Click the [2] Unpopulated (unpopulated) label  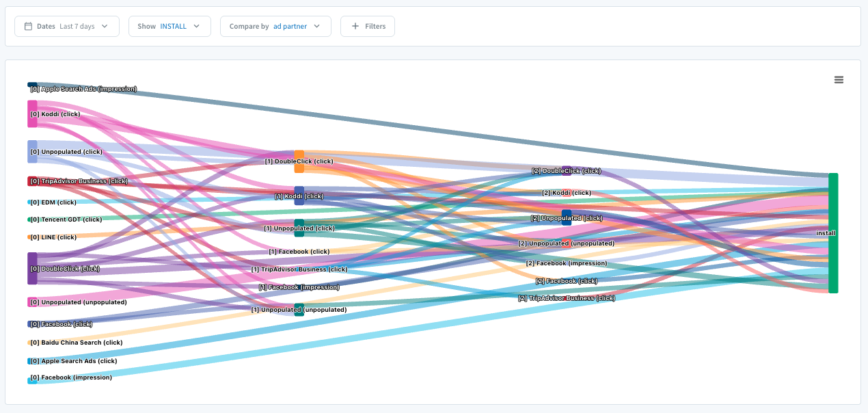(566, 243)
